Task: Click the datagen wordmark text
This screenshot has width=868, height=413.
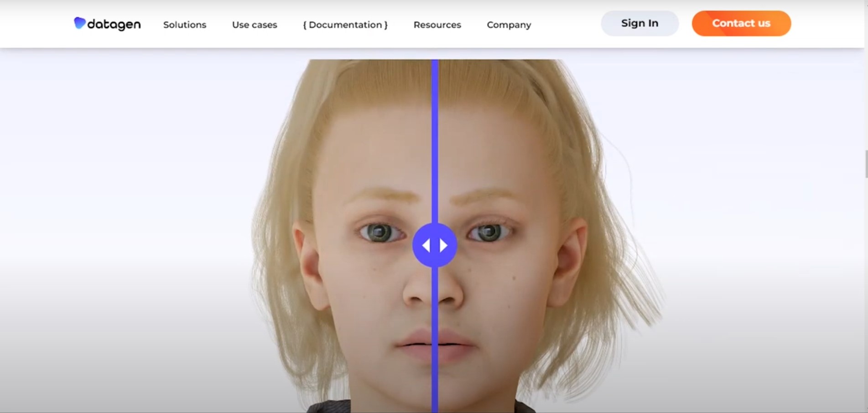Action: [114, 25]
